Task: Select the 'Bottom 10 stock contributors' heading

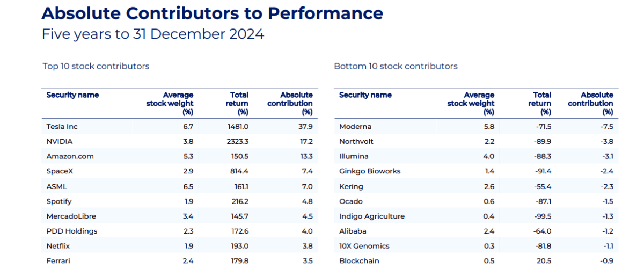Action: (396, 66)
